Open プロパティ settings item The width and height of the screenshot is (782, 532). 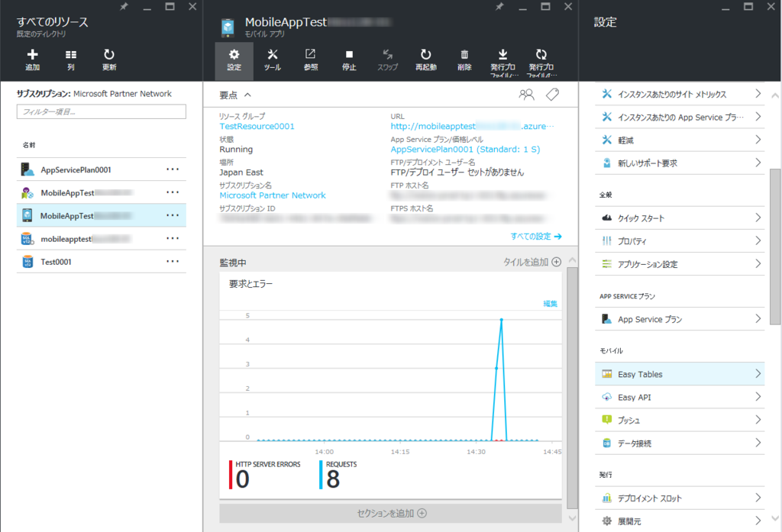click(x=679, y=241)
